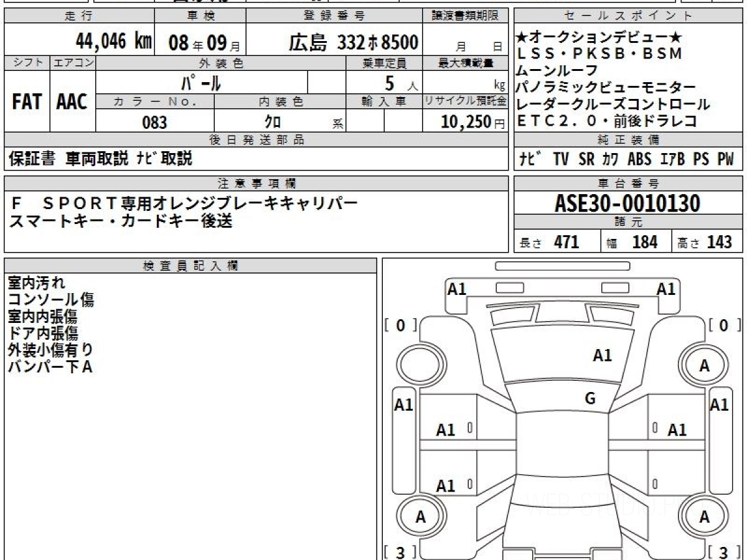Select the 室内内張傷 inspector remark
Screen dimensions: 747x560
43,317
